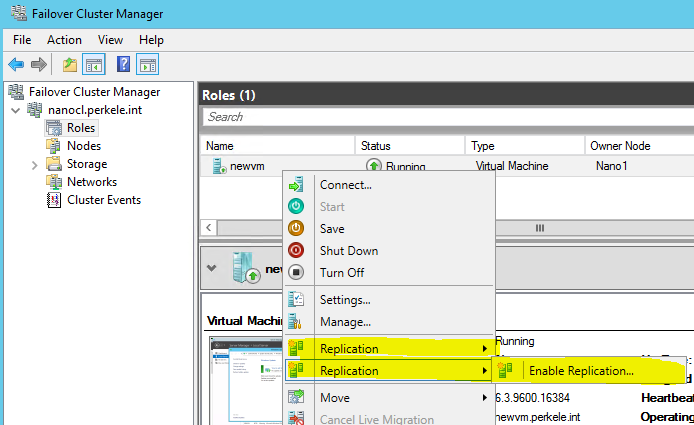Click the Turn Off stop icon
Viewport: 694px width, 425px height.
pos(296,272)
